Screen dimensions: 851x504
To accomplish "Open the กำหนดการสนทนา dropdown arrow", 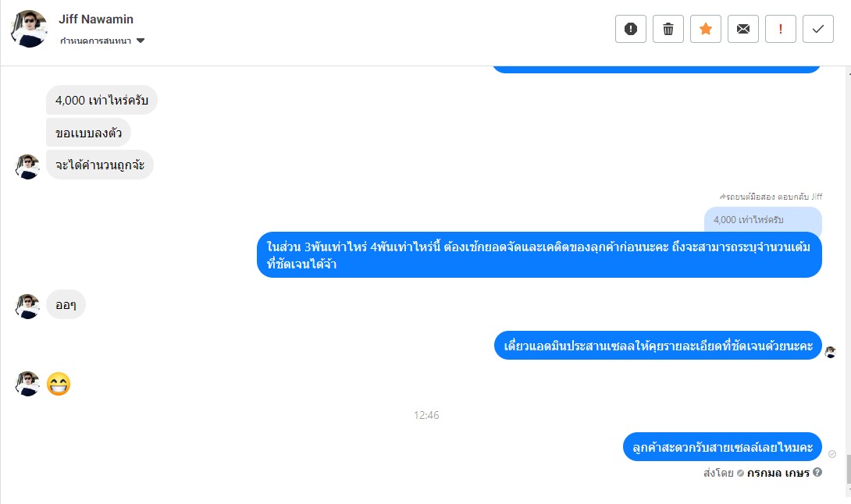I will pyautogui.click(x=141, y=41).
